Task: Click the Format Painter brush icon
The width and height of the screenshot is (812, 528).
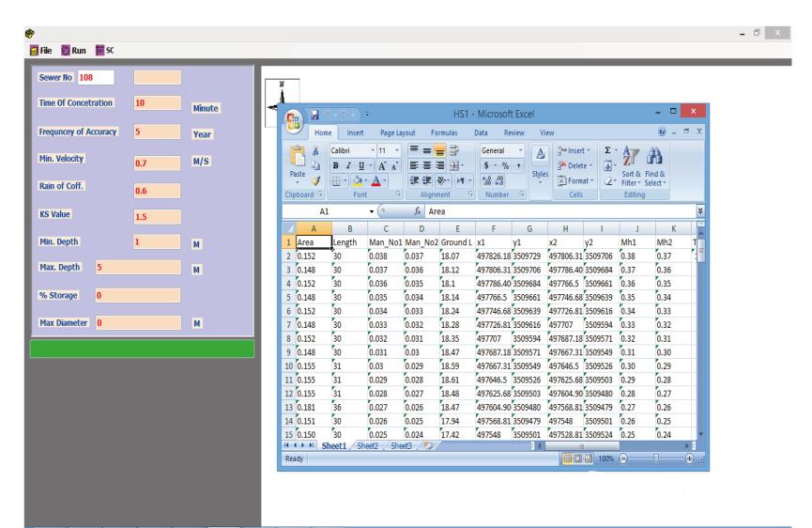Action: pyautogui.click(x=315, y=180)
